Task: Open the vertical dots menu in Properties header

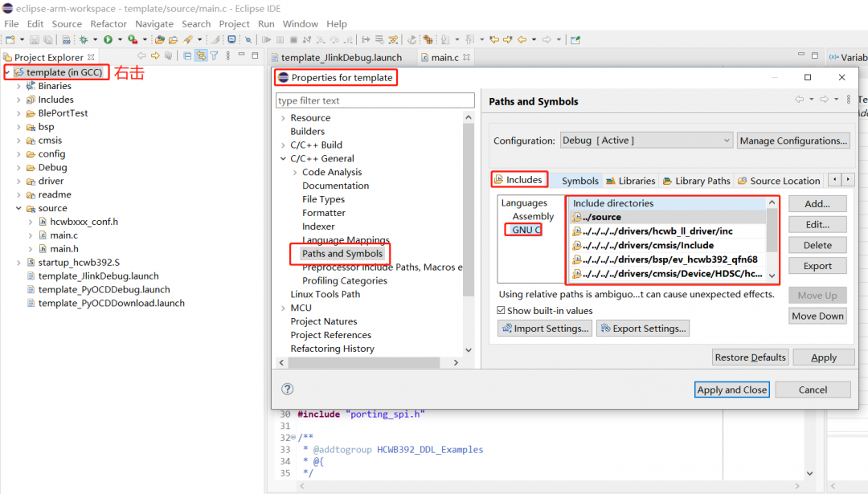Action: 848,100
